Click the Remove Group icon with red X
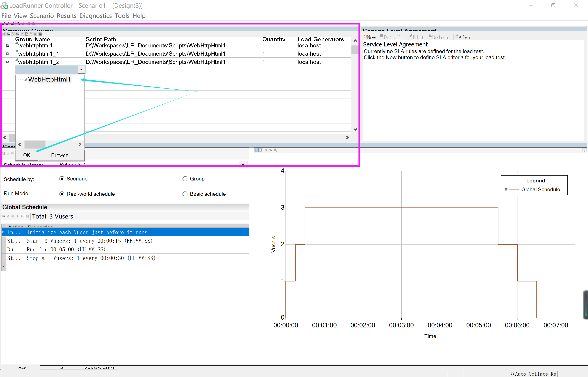Screen dimensions: 588x377 tap(17, 34)
